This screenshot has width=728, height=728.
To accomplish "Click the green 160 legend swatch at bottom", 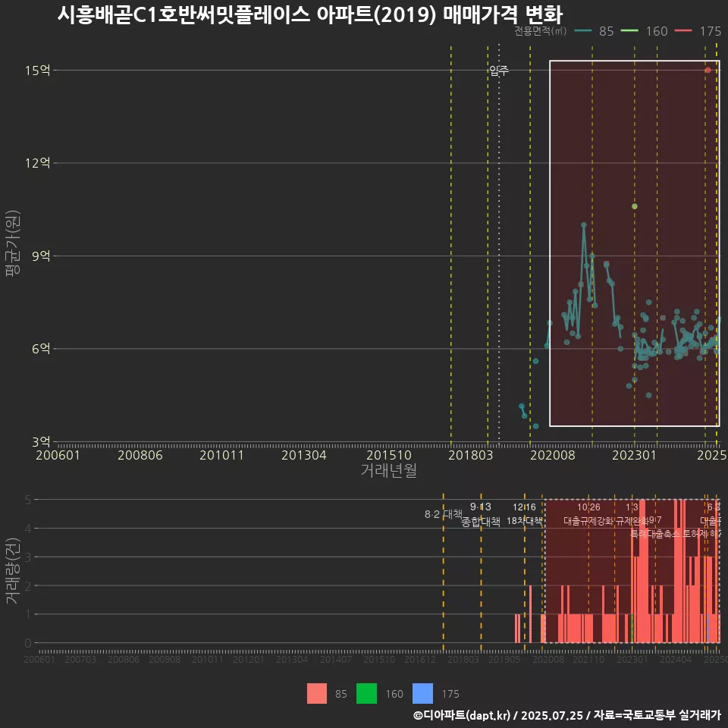I will pos(366,693).
